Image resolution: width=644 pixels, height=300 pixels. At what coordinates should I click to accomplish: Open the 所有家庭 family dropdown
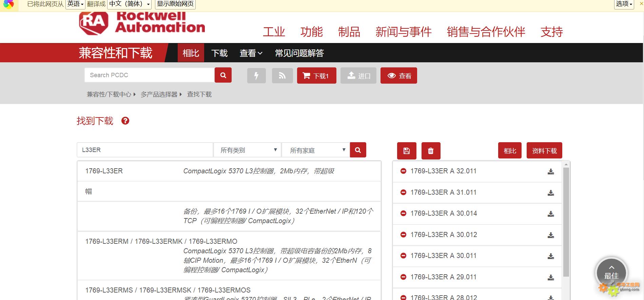click(316, 150)
